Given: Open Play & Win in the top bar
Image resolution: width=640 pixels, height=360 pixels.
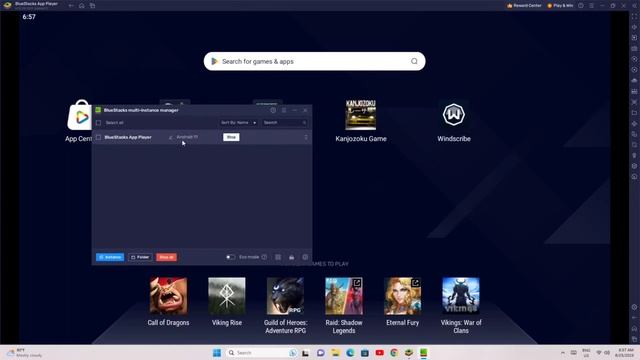Looking at the screenshot, I should pyautogui.click(x=560, y=6).
